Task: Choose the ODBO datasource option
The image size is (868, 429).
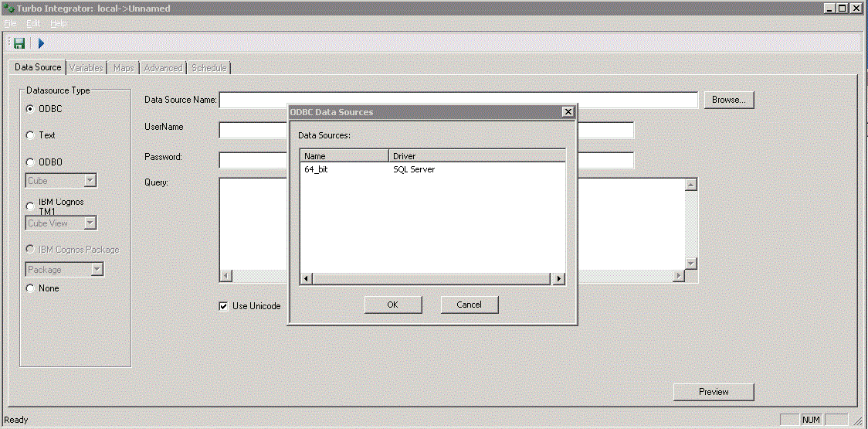Action: coord(30,162)
